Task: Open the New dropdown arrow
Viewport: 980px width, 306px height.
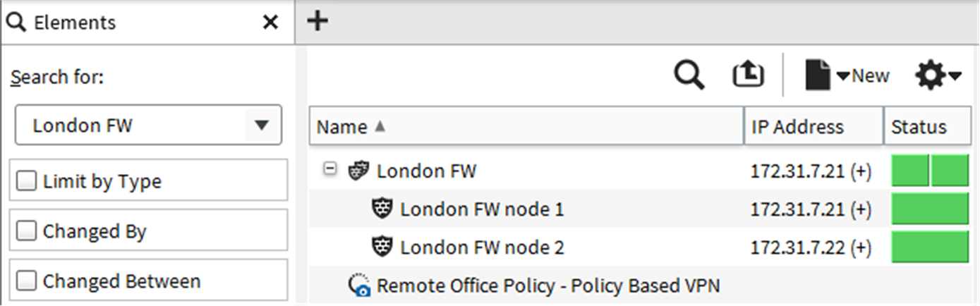Action: (843, 76)
